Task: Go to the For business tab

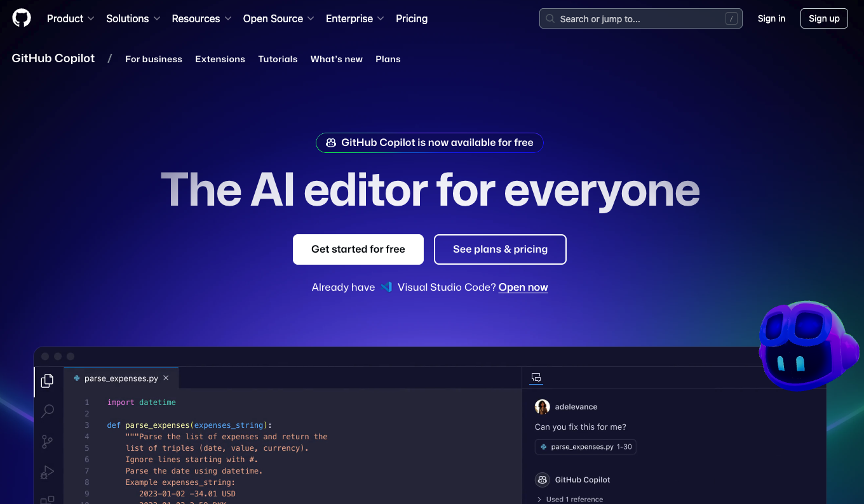Action: click(154, 59)
